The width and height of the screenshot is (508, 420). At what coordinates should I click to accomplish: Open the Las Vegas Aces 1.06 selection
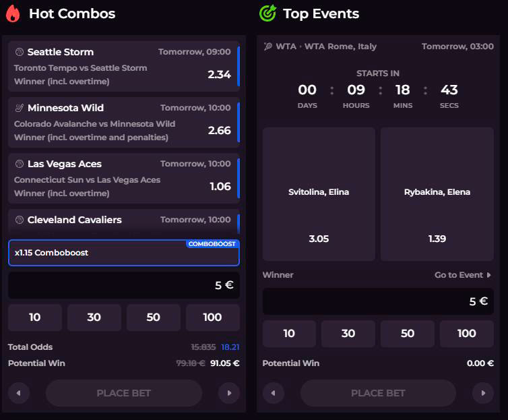click(124, 178)
